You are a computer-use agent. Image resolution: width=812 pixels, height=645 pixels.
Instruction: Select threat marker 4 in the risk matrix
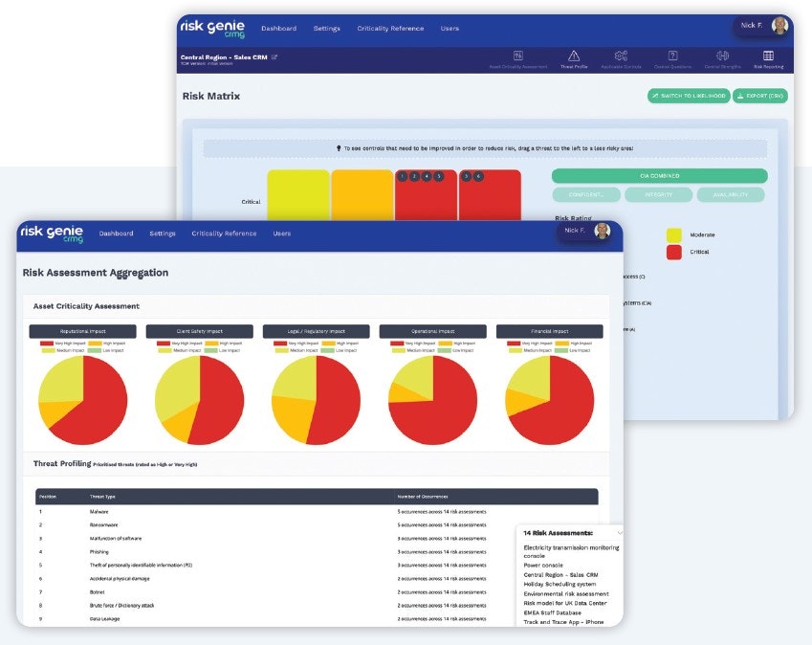427,177
